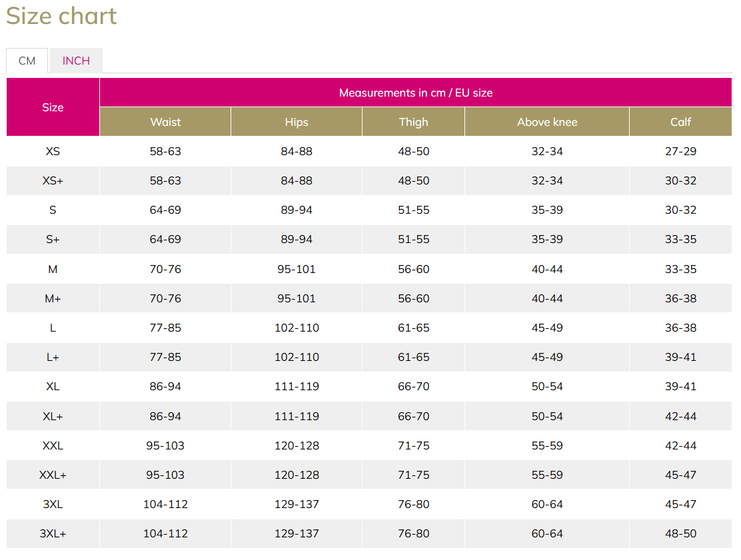Select the XS size row label
Screen dimensions: 741x560
(53, 151)
